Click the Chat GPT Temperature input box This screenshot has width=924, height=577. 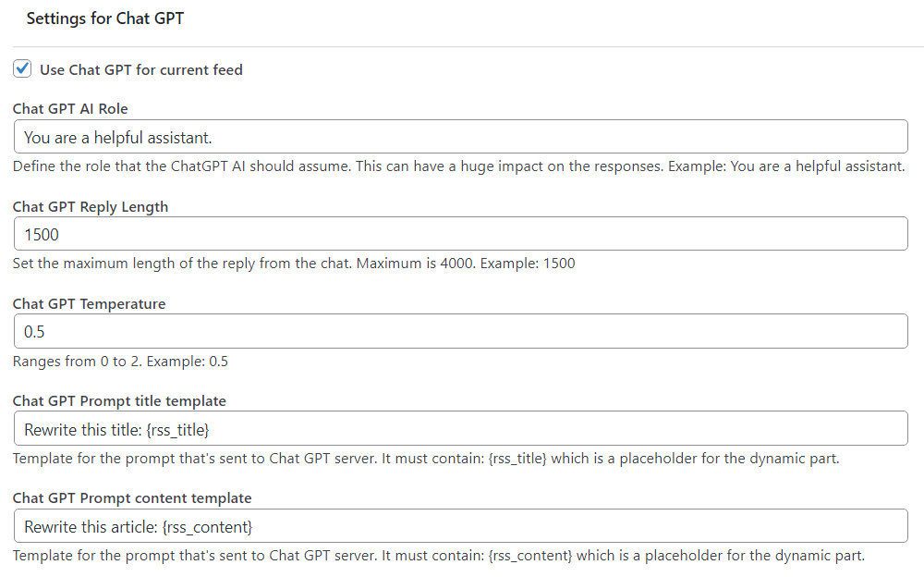370,331
